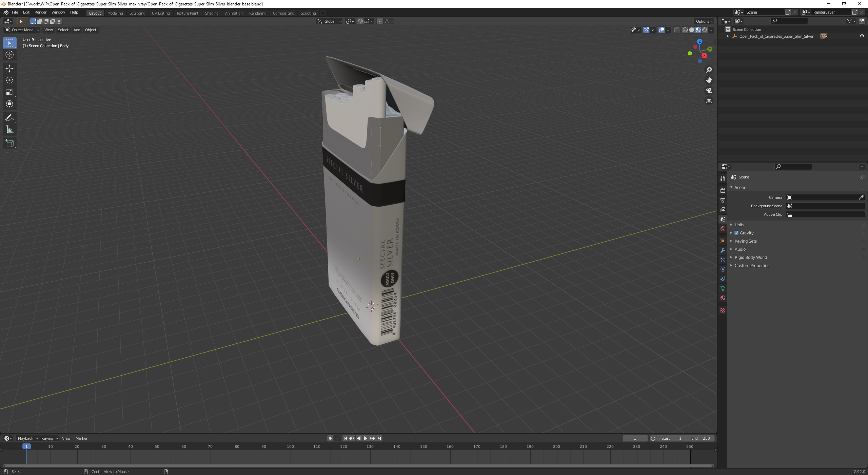Hide Open_Pack_of_Cigarettes collection with eye icon
The image size is (868, 475).
tap(862, 36)
